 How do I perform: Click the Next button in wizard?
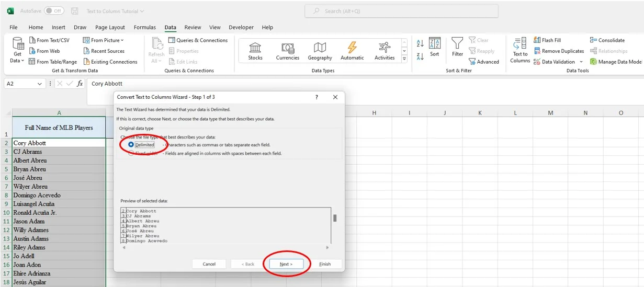click(x=286, y=264)
